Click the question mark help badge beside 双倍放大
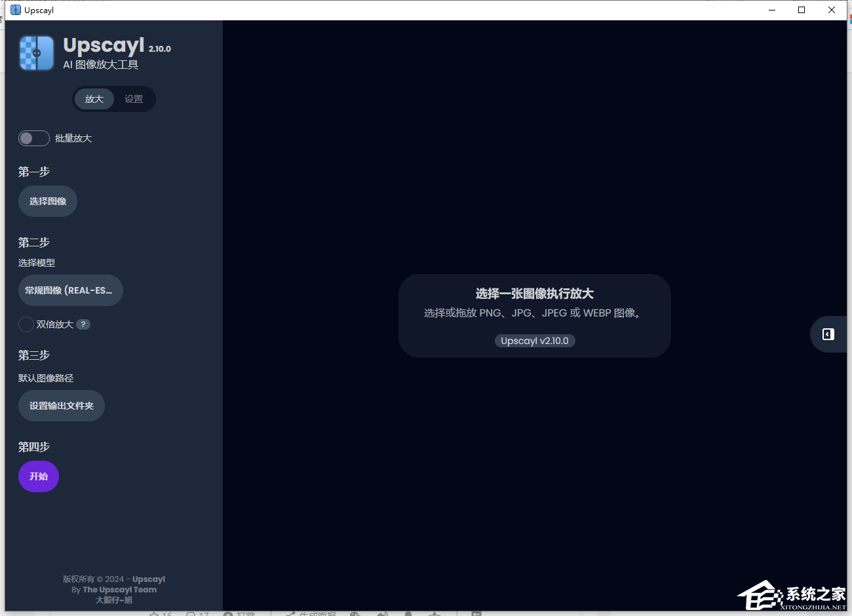 click(x=83, y=324)
